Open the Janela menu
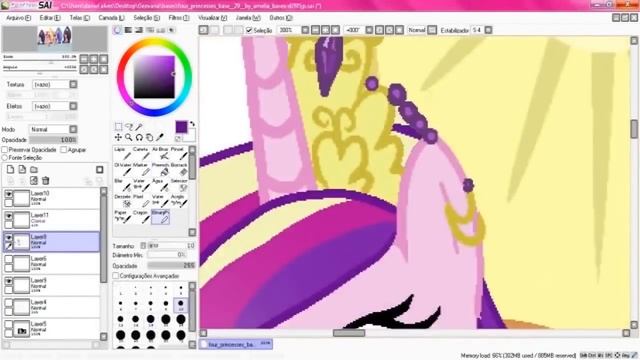The image size is (640, 360). [248, 18]
